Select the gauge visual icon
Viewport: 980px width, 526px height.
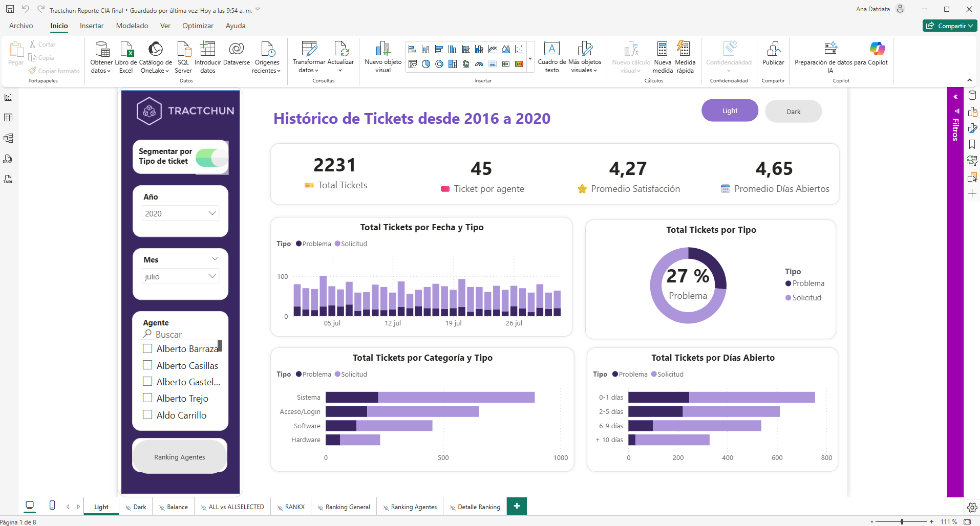click(x=479, y=64)
